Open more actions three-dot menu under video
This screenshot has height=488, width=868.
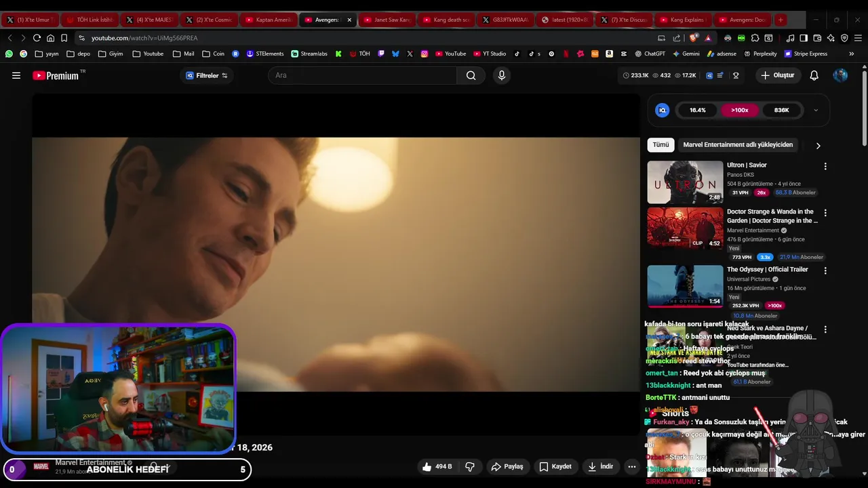coord(632,466)
